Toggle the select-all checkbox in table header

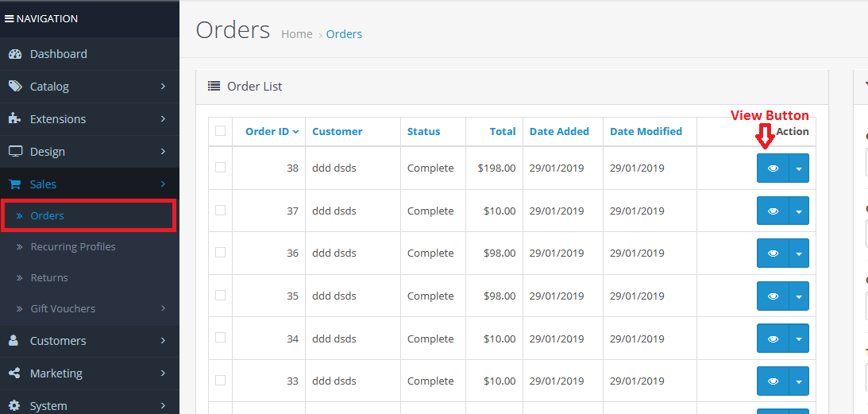pyautogui.click(x=220, y=131)
